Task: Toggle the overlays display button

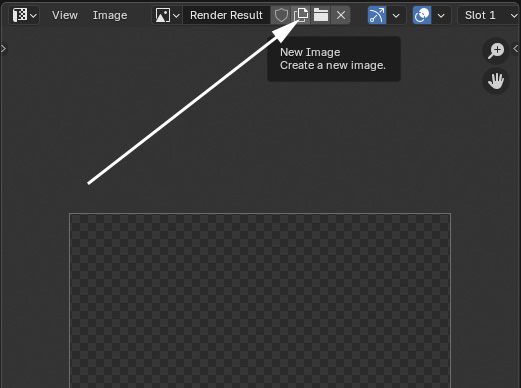Action: click(x=422, y=15)
